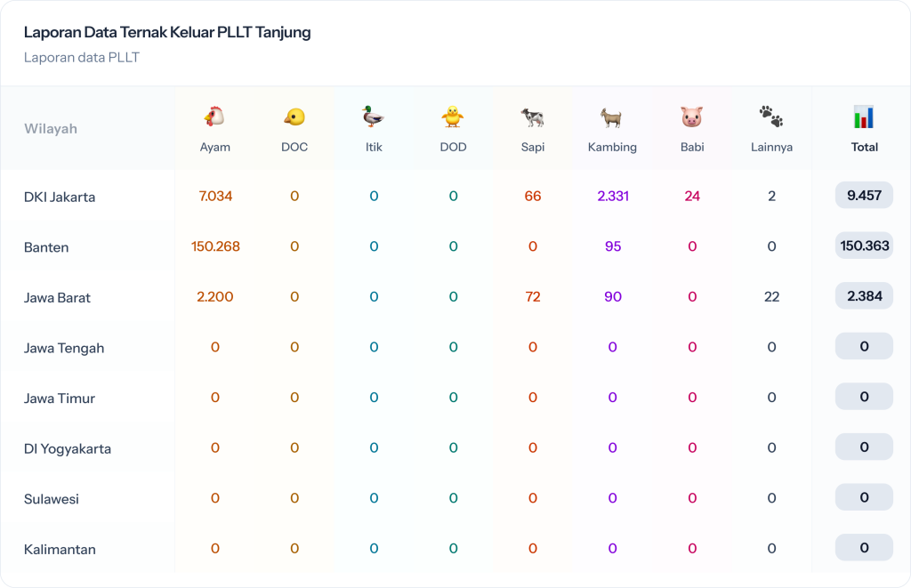Select the Banten row label
This screenshot has height=588, width=911.
point(46,247)
